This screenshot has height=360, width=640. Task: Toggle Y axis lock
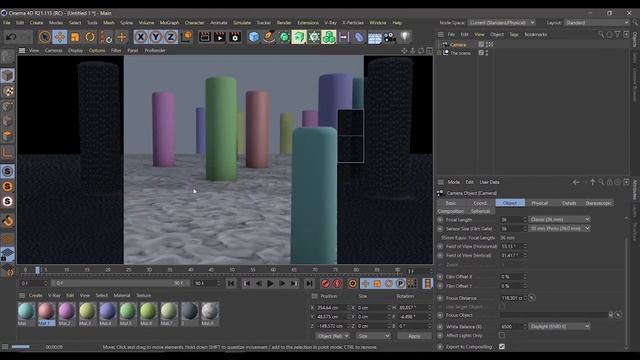coord(156,37)
